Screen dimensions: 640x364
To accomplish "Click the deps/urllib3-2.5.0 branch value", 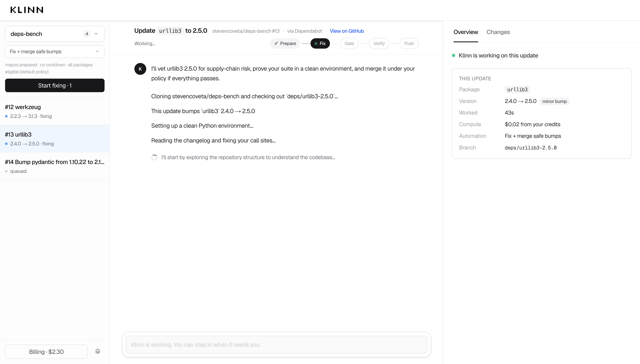I will pyautogui.click(x=530, y=148).
